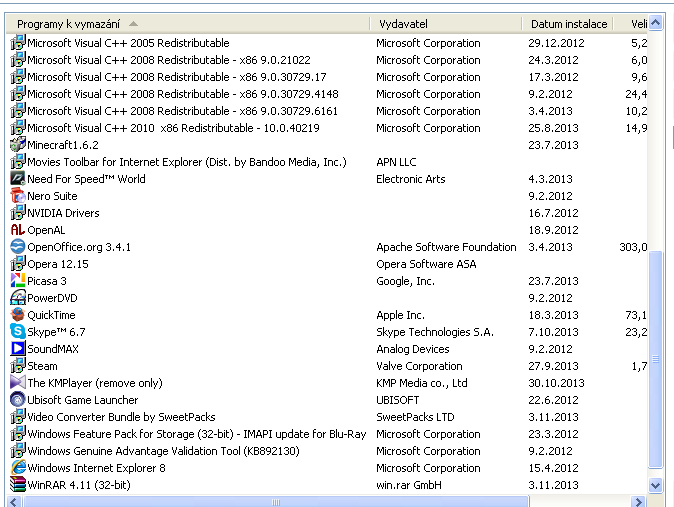
Task: Select the Picasa 3 icon
Action: 18,281
